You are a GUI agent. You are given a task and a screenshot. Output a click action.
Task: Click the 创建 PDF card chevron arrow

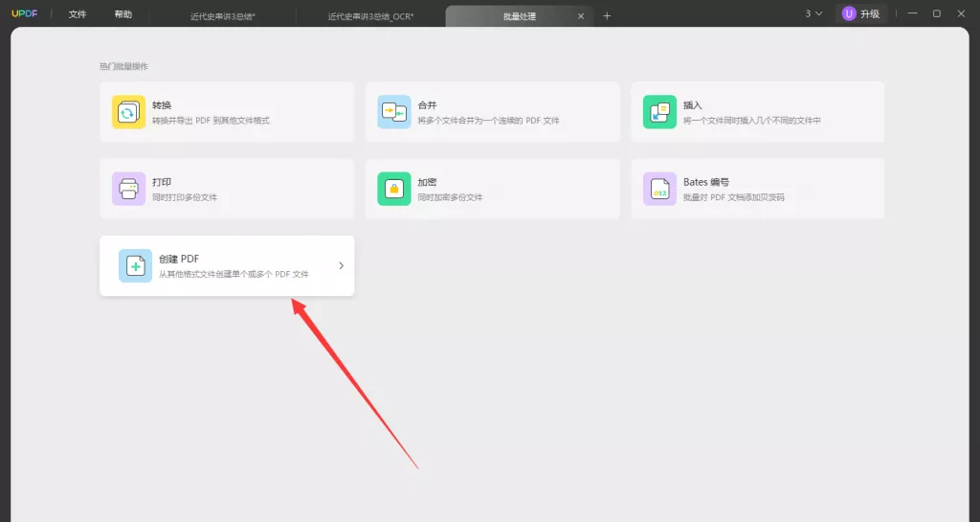coord(342,265)
